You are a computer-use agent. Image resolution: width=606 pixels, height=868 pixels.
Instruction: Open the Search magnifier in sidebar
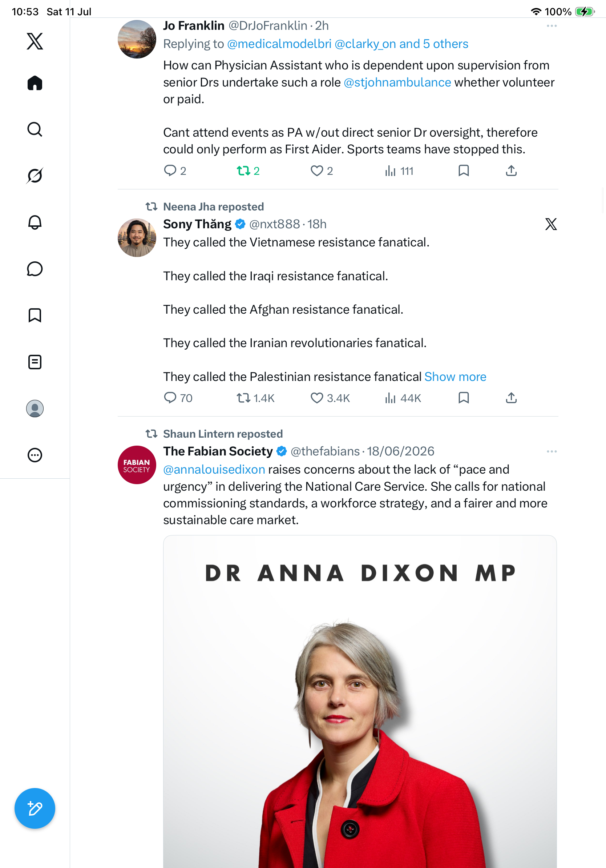tap(35, 129)
